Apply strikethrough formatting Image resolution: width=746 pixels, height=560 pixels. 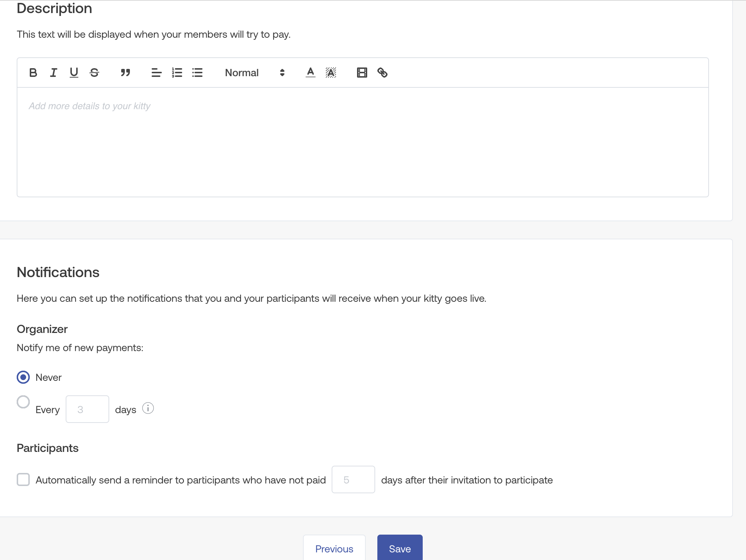point(94,73)
